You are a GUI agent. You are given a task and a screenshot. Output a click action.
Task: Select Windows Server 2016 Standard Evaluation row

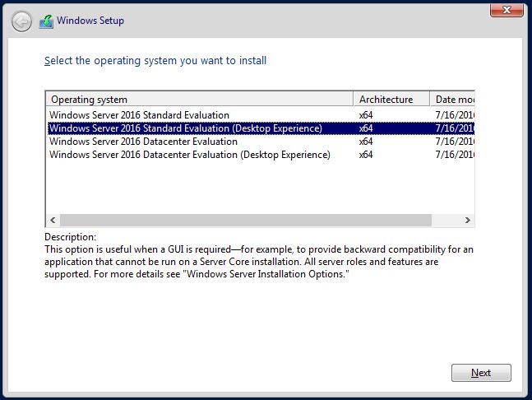tap(260, 115)
